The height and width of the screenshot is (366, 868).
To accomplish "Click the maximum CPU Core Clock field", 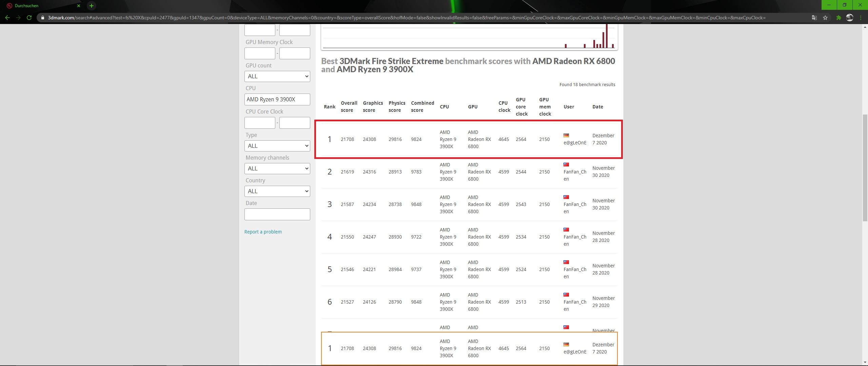I will [295, 123].
